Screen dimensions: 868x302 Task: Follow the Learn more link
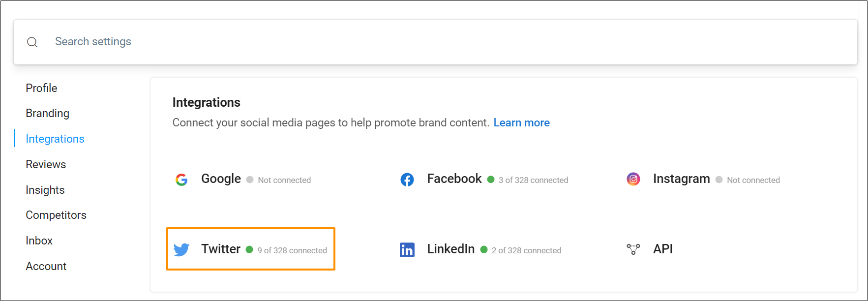521,123
